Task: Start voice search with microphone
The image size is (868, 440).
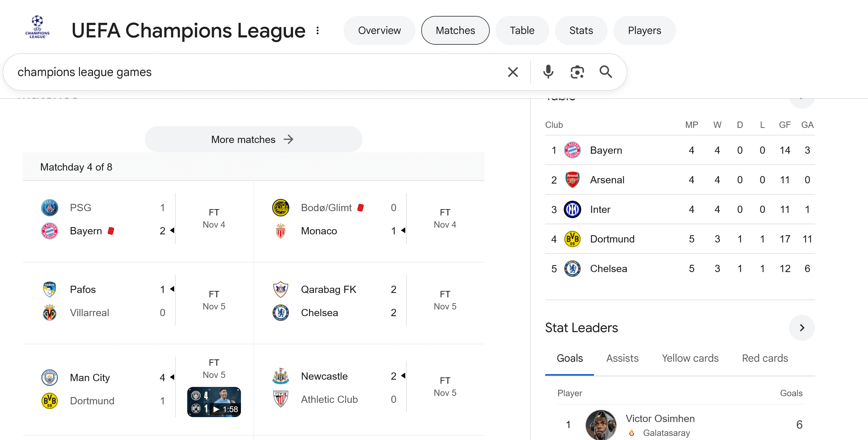Action: pos(548,72)
